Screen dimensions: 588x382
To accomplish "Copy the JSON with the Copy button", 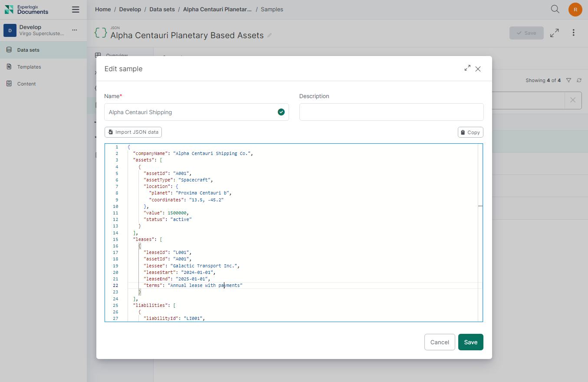I will pos(470,132).
